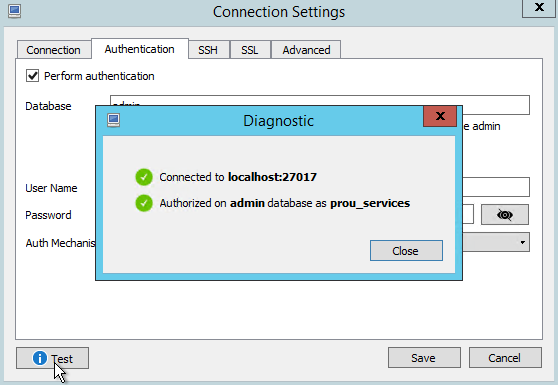Go to the Advanced tab
The width and height of the screenshot is (558, 385).
(306, 50)
